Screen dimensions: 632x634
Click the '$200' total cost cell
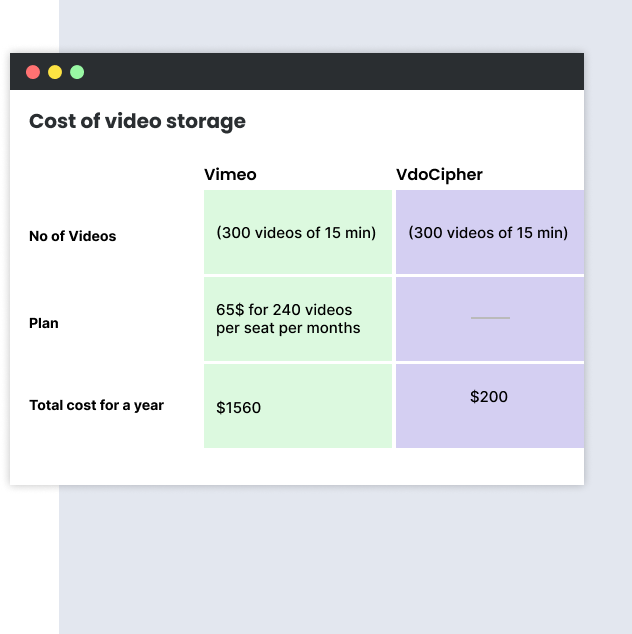490,406
